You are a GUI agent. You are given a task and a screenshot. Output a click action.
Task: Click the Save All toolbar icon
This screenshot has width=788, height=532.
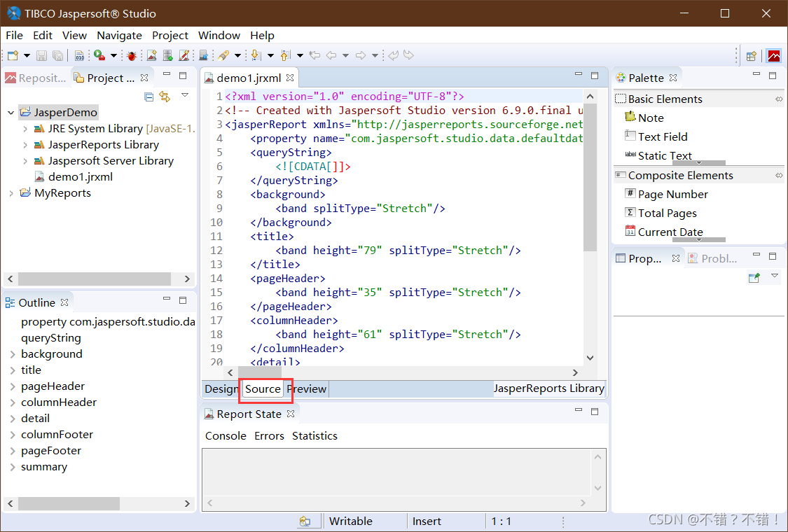58,55
